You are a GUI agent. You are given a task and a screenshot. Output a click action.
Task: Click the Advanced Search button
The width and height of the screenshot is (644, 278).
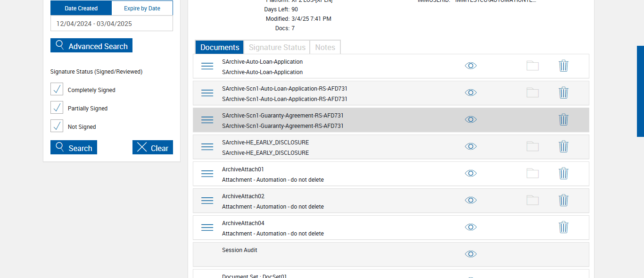(91, 45)
